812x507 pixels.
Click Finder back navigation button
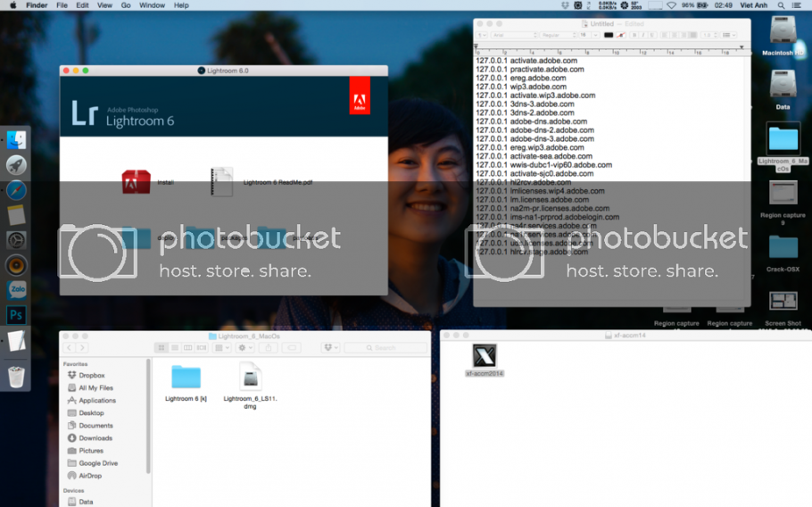point(70,347)
